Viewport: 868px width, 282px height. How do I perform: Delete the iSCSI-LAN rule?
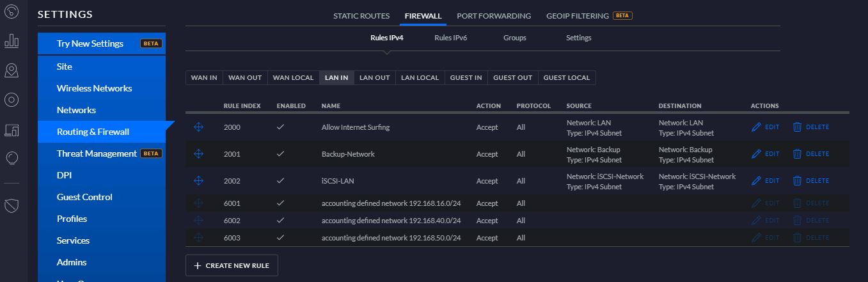(810, 181)
